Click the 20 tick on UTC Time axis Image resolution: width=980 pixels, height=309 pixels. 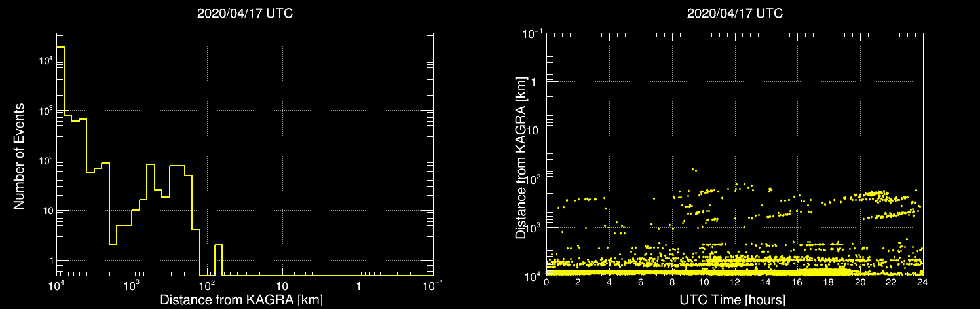[860, 282]
